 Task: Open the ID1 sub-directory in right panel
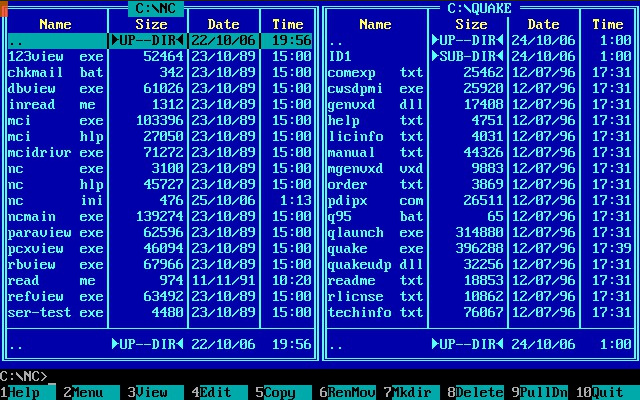click(340, 56)
